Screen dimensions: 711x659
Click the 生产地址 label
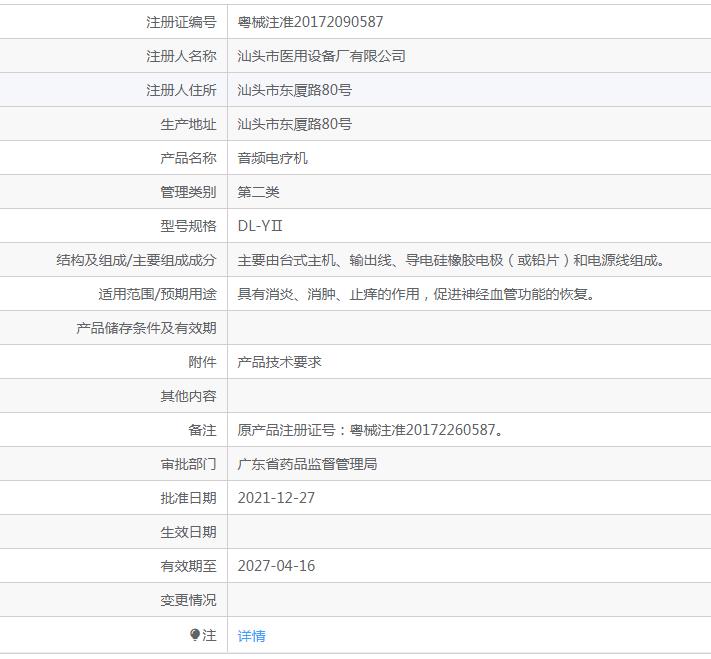click(188, 124)
